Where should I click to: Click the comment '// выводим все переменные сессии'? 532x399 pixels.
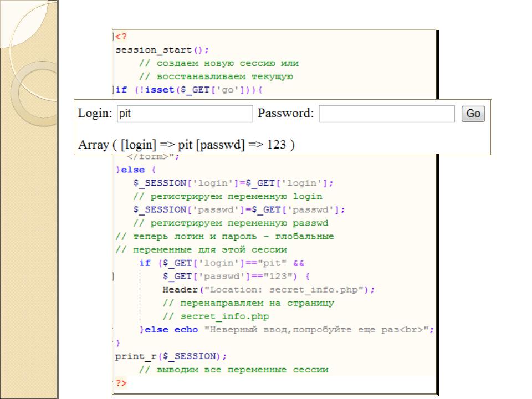coord(234,370)
